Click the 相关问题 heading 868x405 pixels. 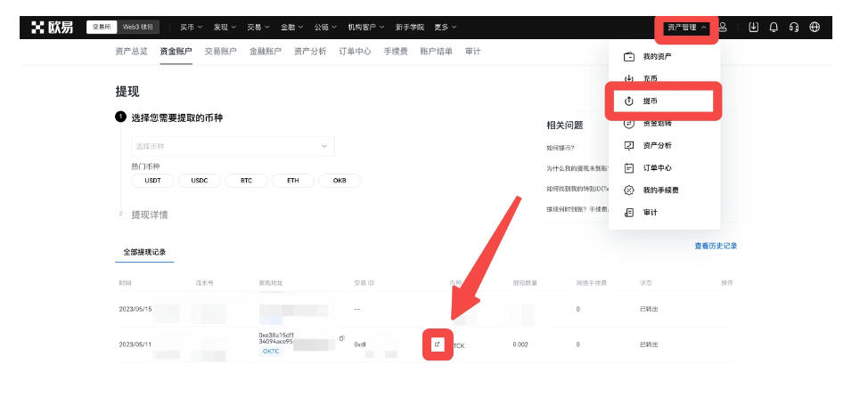click(565, 126)
